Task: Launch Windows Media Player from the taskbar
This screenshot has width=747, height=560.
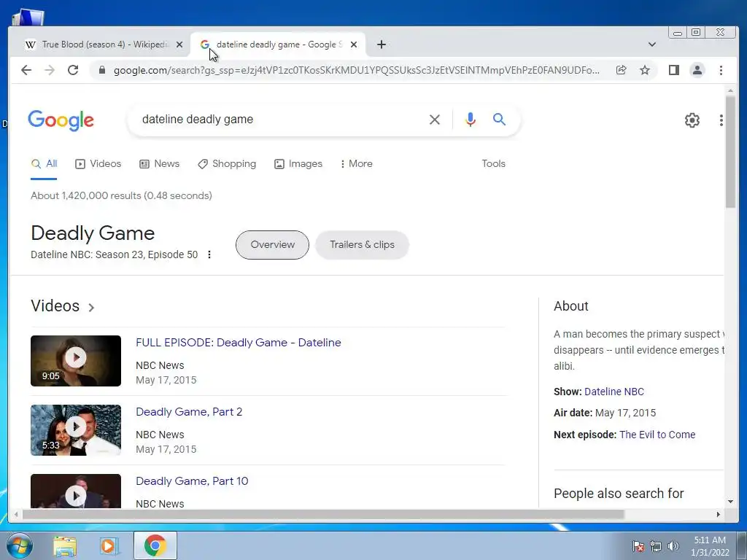Action: click(109, 546)
